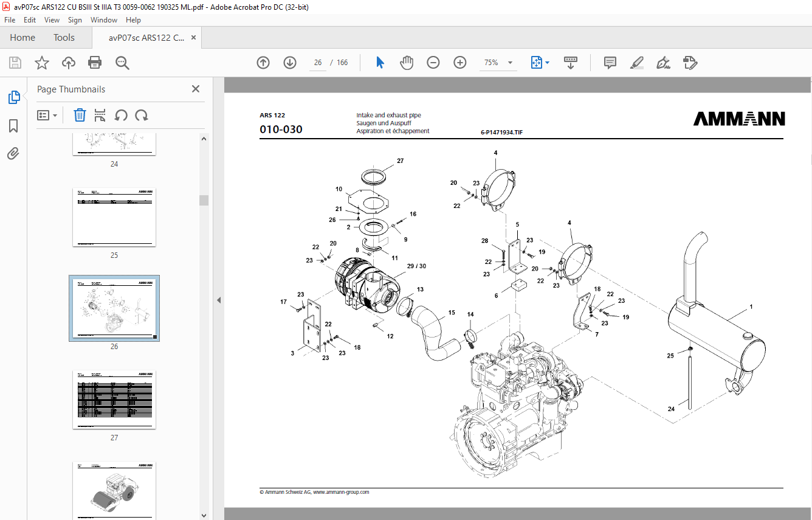This screenshot has width=812, height=520.
Task: Switch to the Home tab
Action: click(x=22, y=38)
